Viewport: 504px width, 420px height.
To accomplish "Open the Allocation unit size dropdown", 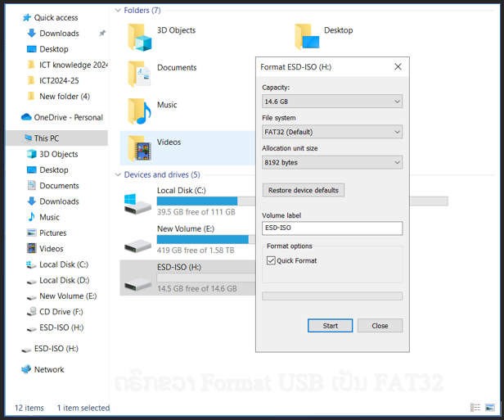I will [x=331, y=162].
